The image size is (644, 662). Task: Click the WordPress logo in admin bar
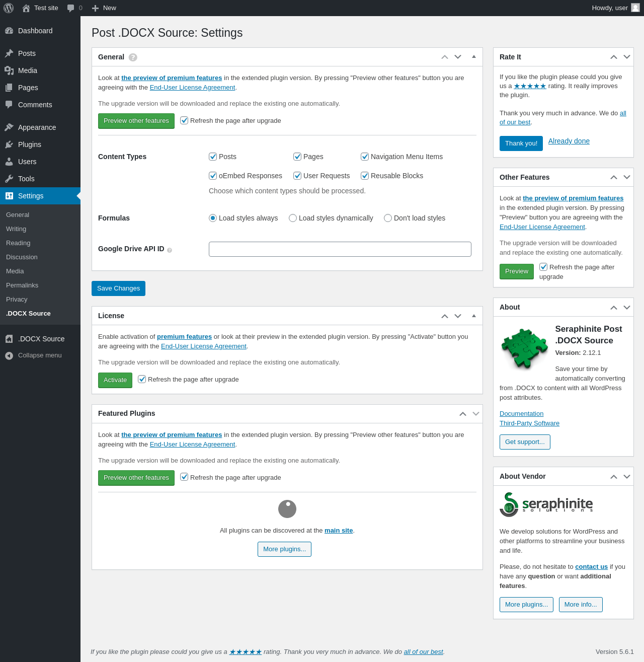9,8
